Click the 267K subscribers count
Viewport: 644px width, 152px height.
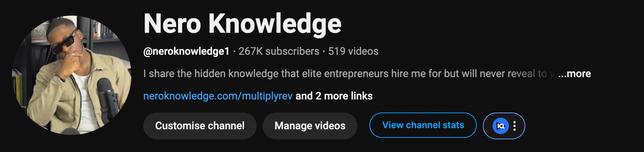(x=279, y=51)
